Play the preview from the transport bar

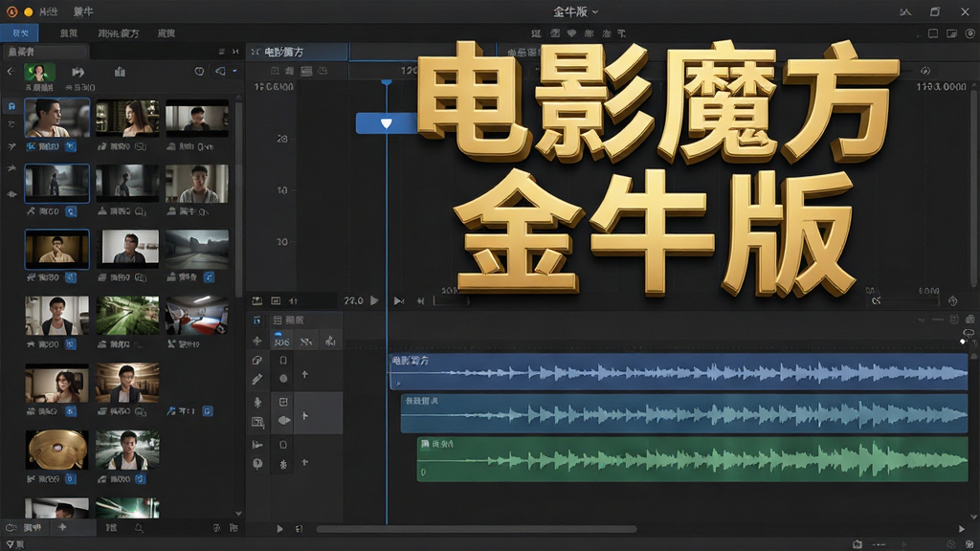[x=374, y=300]
